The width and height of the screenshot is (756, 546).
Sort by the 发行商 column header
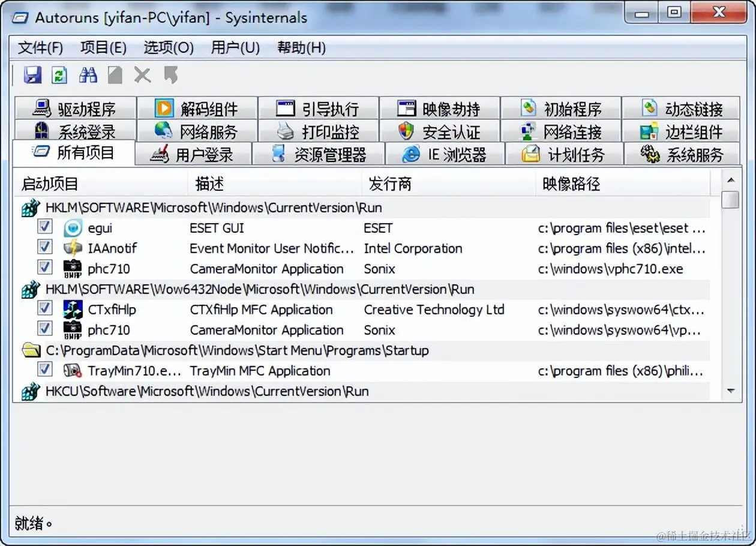click(x=449, y=184)
